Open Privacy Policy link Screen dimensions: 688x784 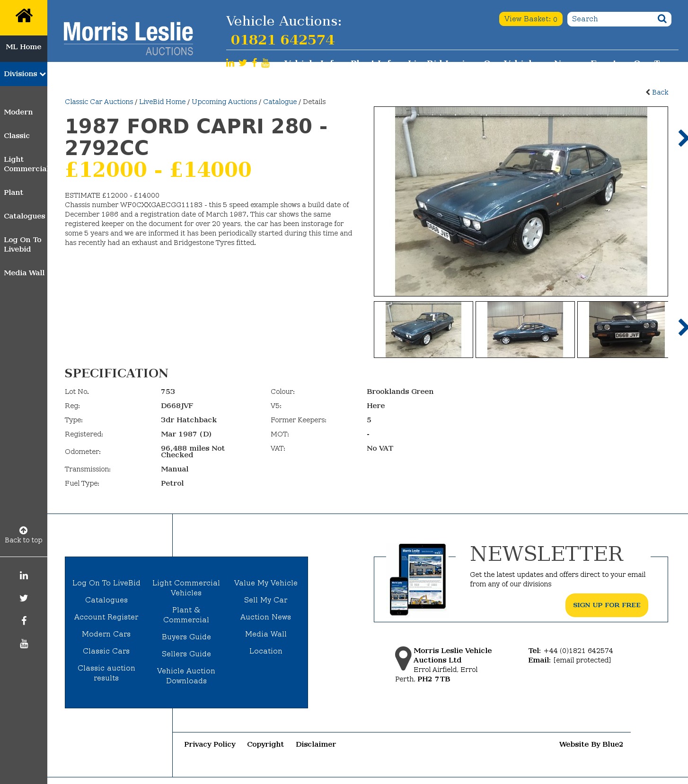210,744
